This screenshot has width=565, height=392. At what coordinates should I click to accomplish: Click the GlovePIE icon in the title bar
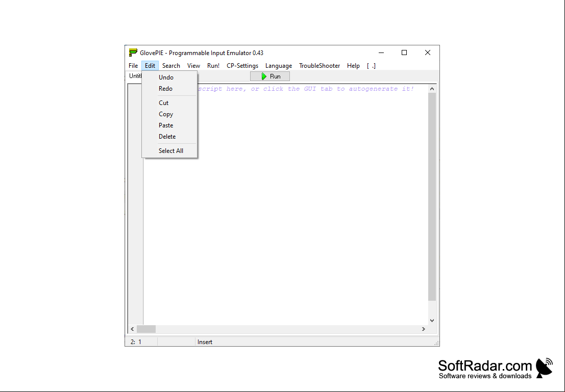pyautogui.click(x=133, y=53)
